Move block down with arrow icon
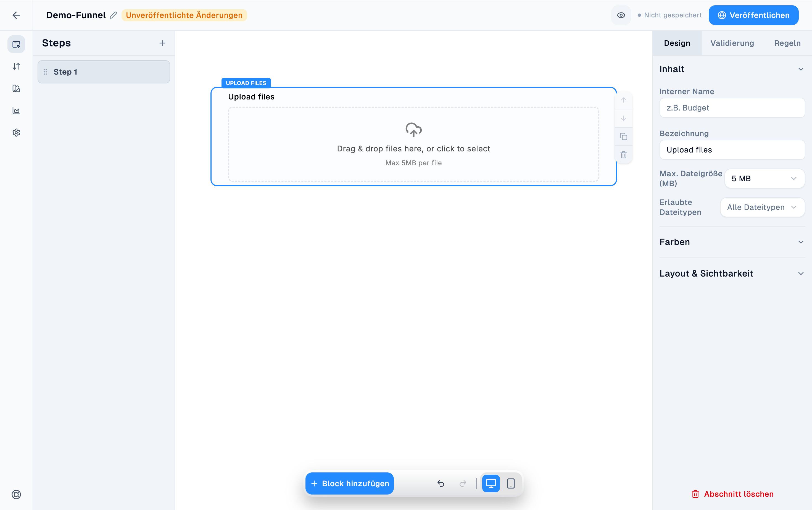The height and width of the screenshot is (510, 812). tap(624, 119)
